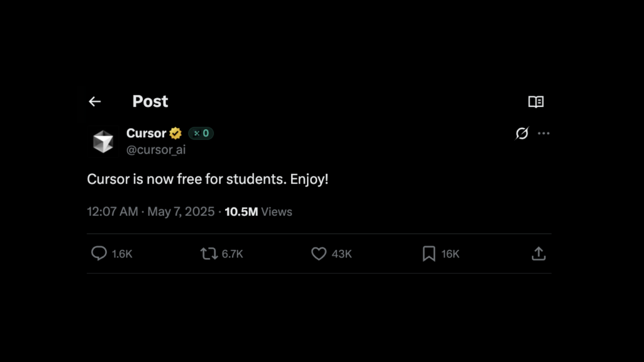
Task: Open reader view book icon
Action: point(536,101)
